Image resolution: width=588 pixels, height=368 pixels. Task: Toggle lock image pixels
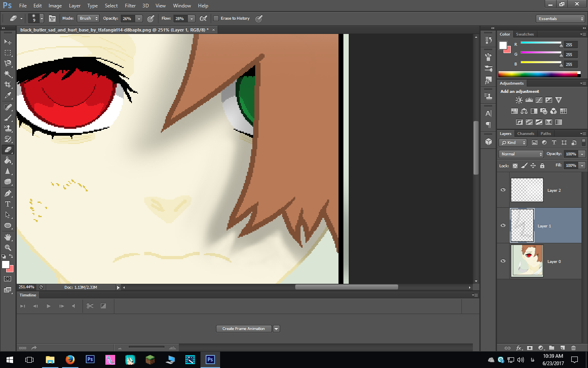pyautogui.click(x=524, y=166)
